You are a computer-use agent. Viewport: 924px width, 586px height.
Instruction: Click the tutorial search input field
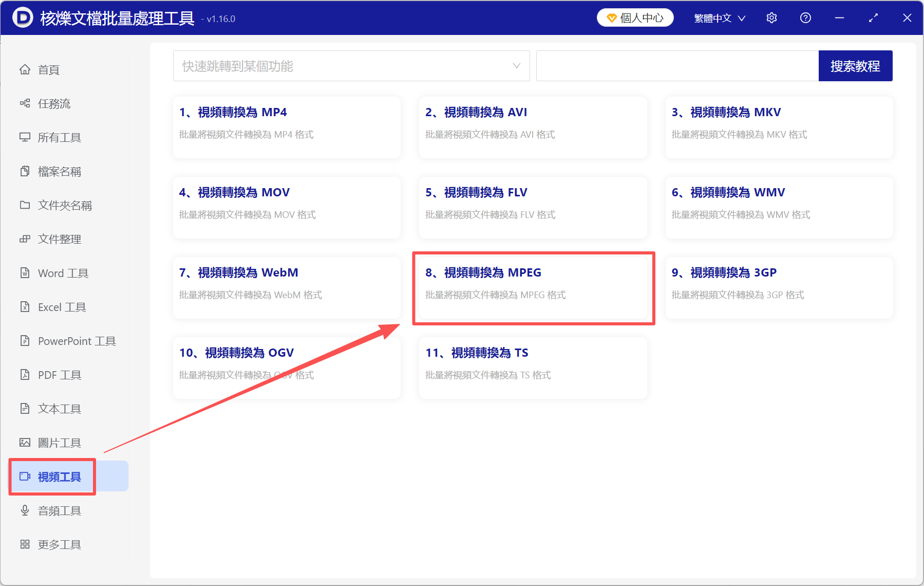point(677,66)
